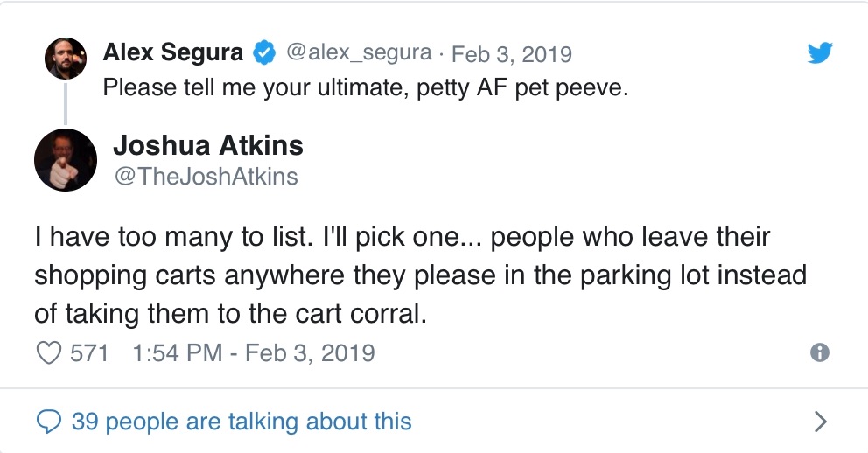Open the 1:54 PM - Feb 3, 2019 timestamp
This screenshot has height=453, width=868.
(x=253, y=352)
